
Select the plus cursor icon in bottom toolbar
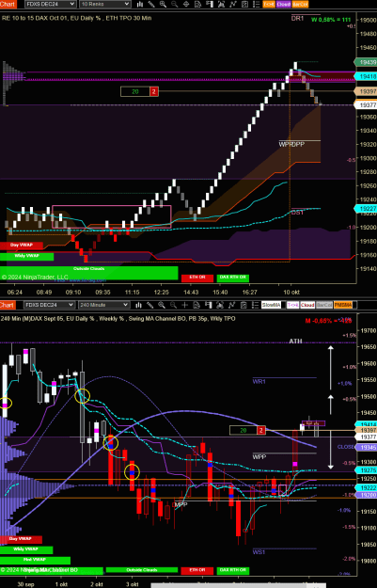point(184,305)
